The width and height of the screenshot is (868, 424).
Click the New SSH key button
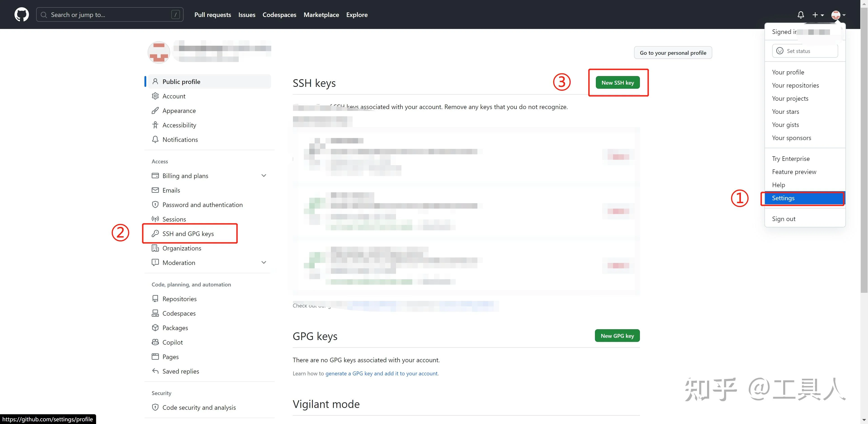(617, 83)
